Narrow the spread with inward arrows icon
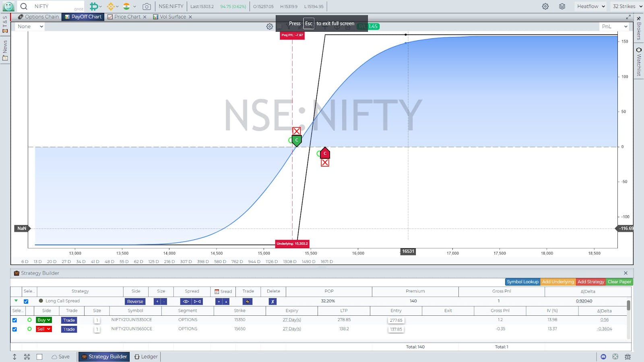 coord(197,301)
